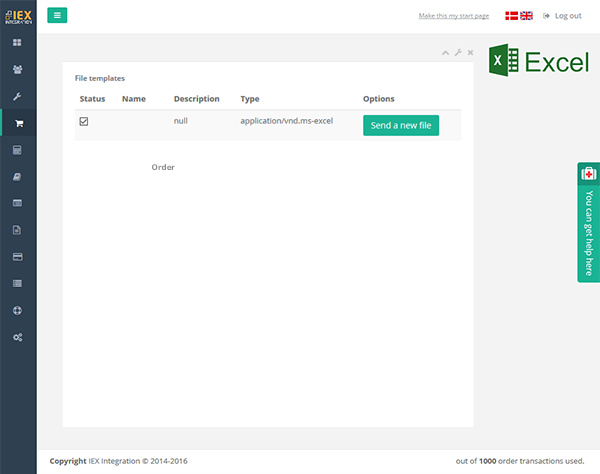Open the credit card icon in sidebar
Image resolution: width=600 pixels, height=474 pixels.
click(x=18, y=257)
